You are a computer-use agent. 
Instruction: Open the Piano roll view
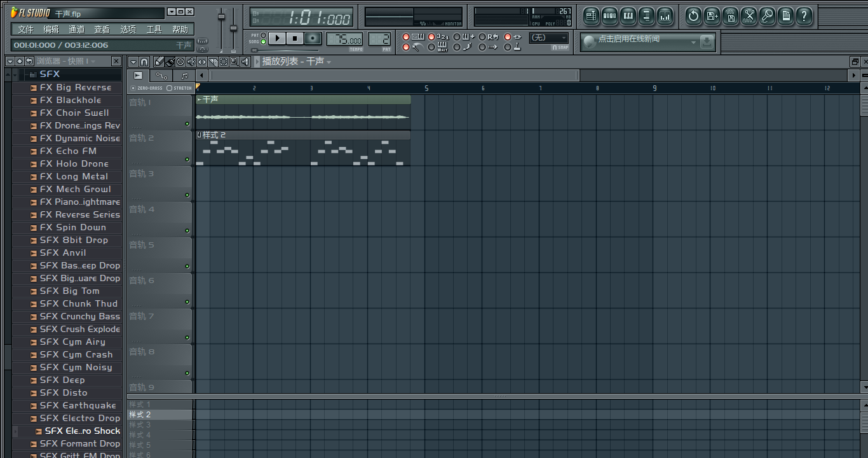point(628,16)
